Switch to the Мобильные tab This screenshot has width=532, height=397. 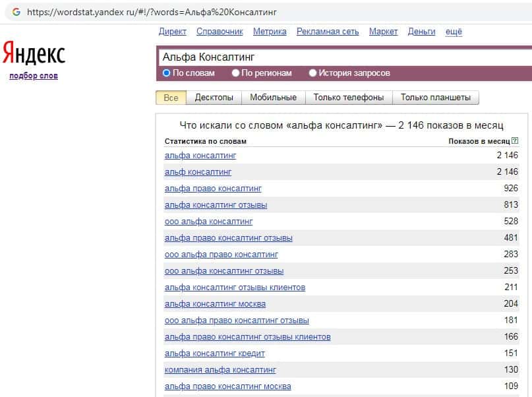[273, 98]
